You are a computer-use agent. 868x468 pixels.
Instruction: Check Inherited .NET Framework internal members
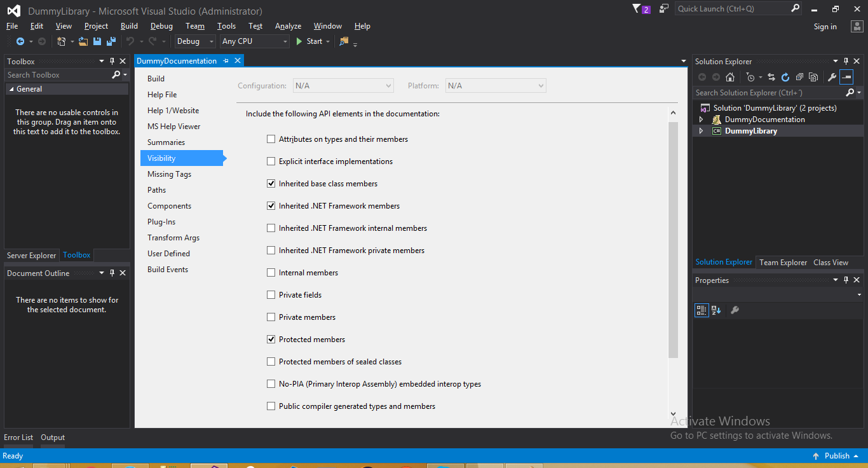[271, 228]
